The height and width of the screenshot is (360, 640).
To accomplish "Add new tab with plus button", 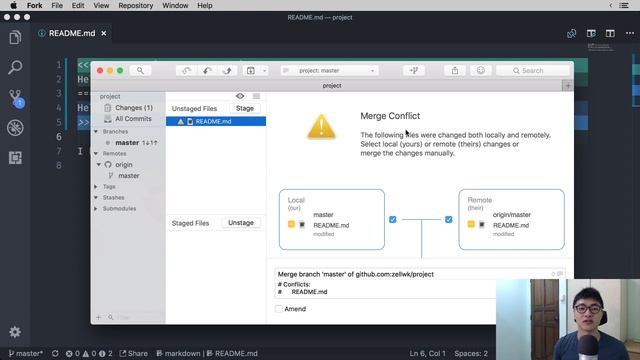I will [567, 86].
